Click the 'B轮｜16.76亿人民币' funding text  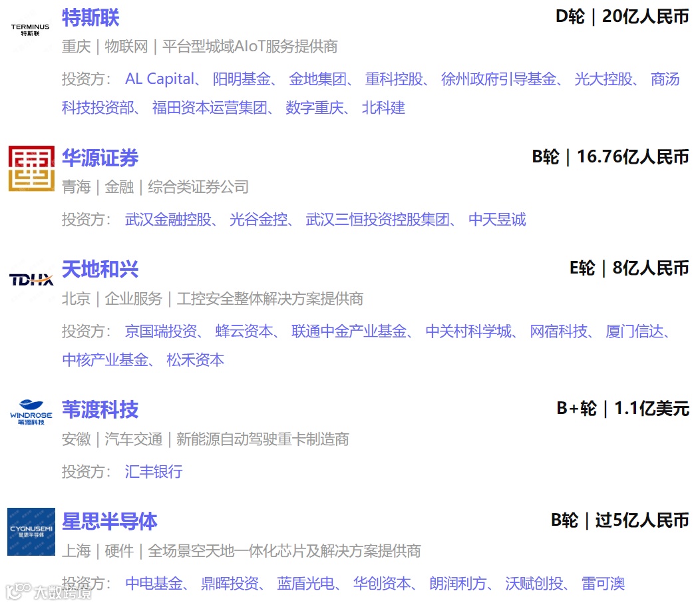pos(611,157)
